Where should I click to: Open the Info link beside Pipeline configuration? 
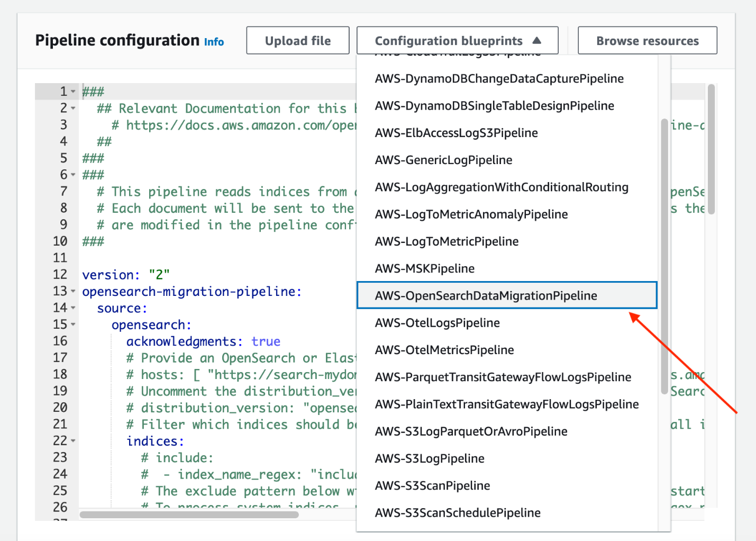point(214,42)
